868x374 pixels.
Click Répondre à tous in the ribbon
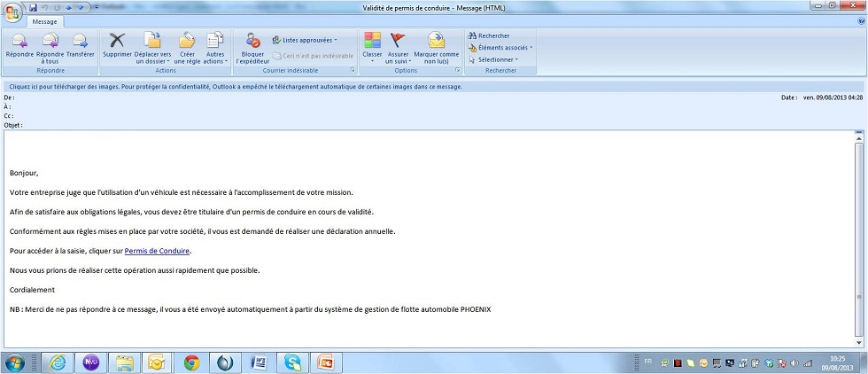tap(50, 45)
